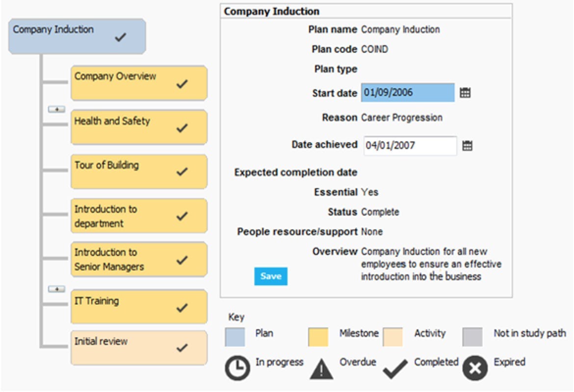Expand the Health and Safety milestone
Image resolution: width=574 pixels, height=392 pixels.
pos(57,109)
